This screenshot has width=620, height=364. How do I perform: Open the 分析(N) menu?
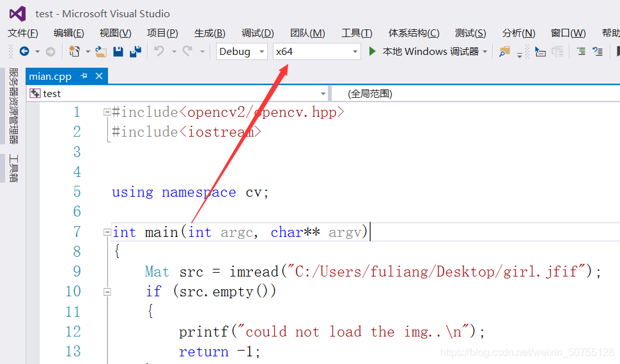click(519, 33)
